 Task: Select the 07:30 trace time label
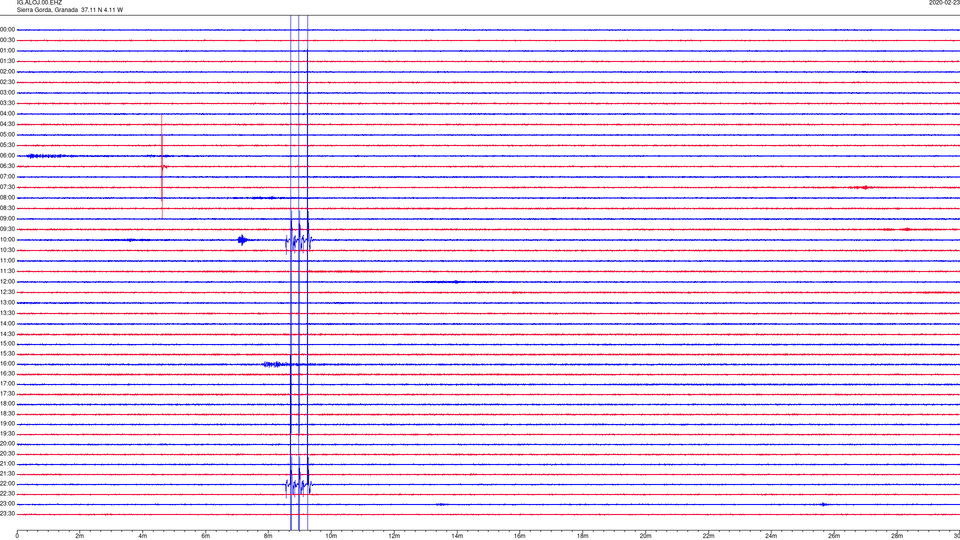click(x=7, y=187)
